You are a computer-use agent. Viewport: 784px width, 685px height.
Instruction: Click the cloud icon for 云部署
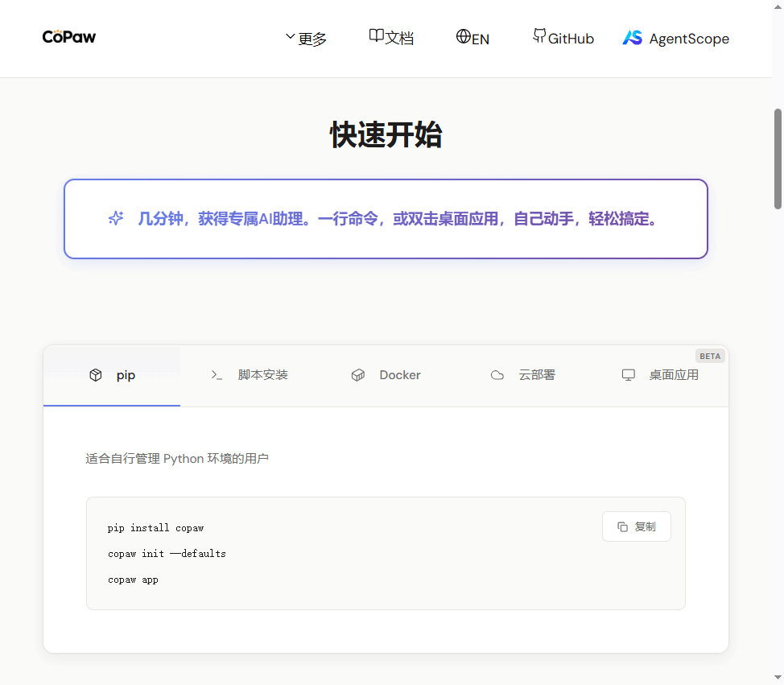click(497, 375)
